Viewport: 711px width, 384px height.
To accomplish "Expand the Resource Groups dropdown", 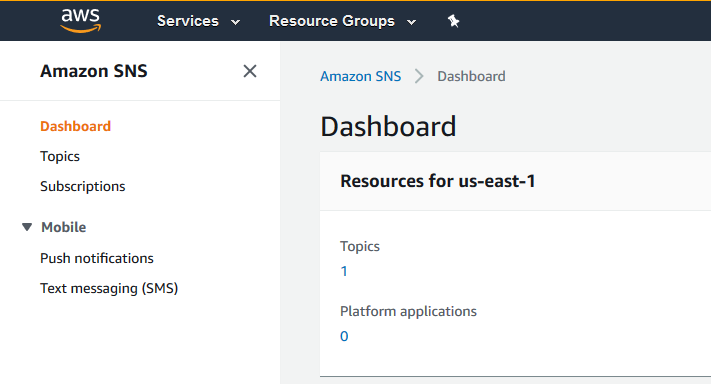I will click(x=342, y=21).
